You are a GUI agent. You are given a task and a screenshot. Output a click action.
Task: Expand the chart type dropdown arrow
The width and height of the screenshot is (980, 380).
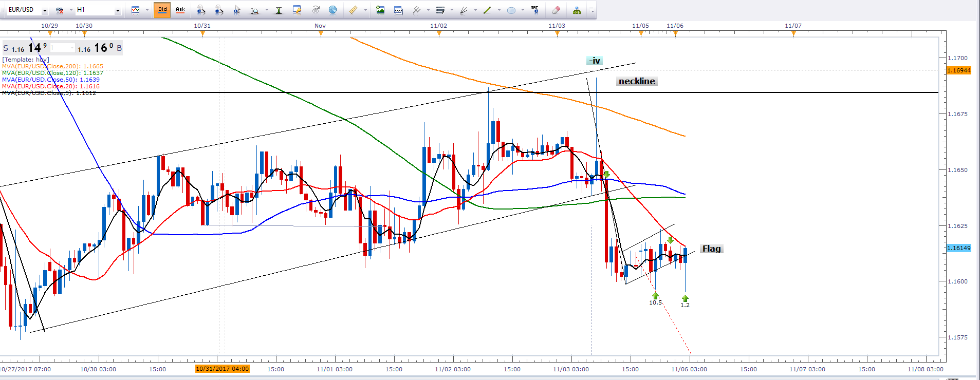click(x=147, y=10)
